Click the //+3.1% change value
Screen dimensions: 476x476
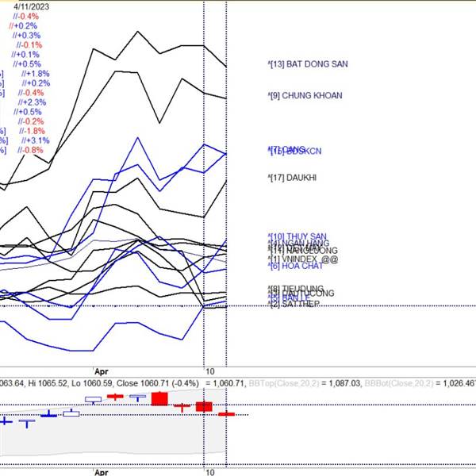click(x=36, y=140)
